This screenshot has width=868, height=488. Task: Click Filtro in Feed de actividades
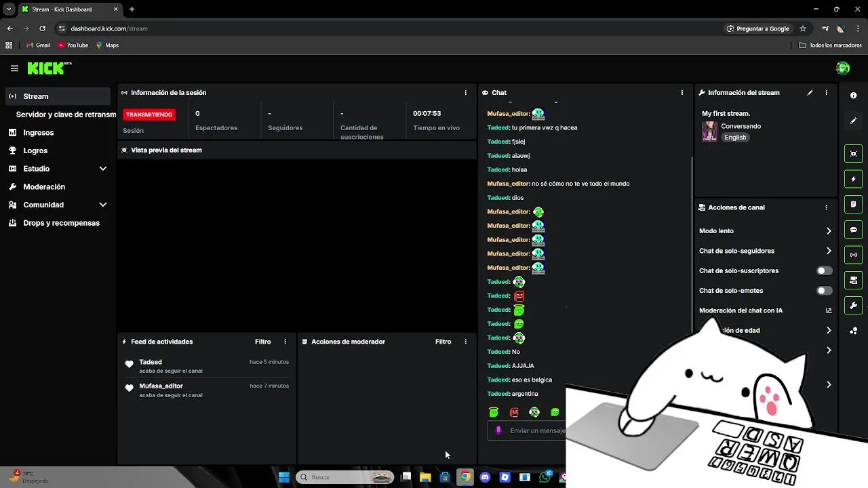pyautogui.click(x=262, y=342)
